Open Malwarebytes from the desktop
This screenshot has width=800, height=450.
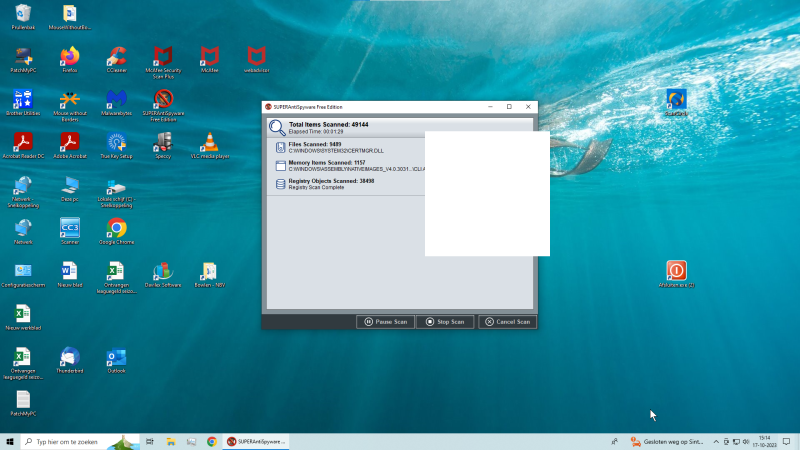(x=116, y=100)
